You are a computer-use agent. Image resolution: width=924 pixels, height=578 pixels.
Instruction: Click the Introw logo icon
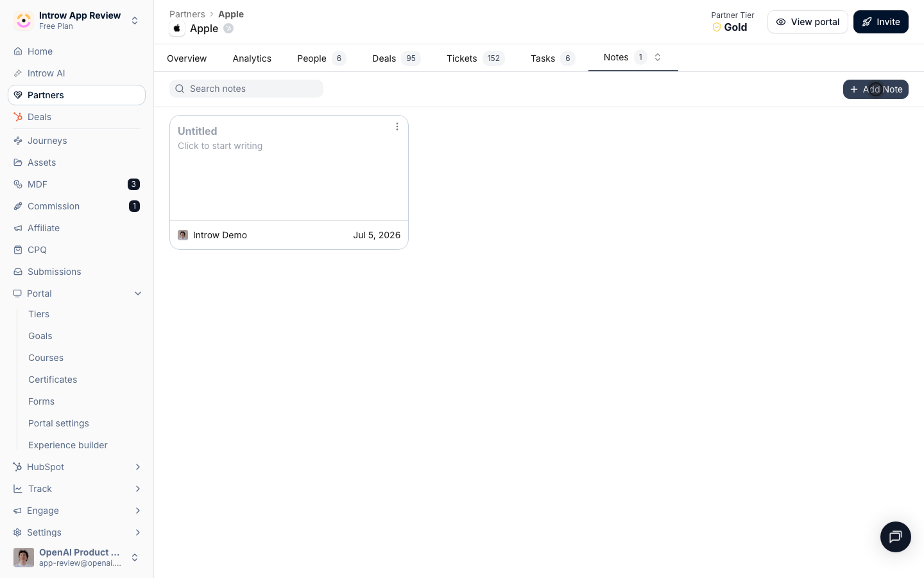[x=24, y=21]
